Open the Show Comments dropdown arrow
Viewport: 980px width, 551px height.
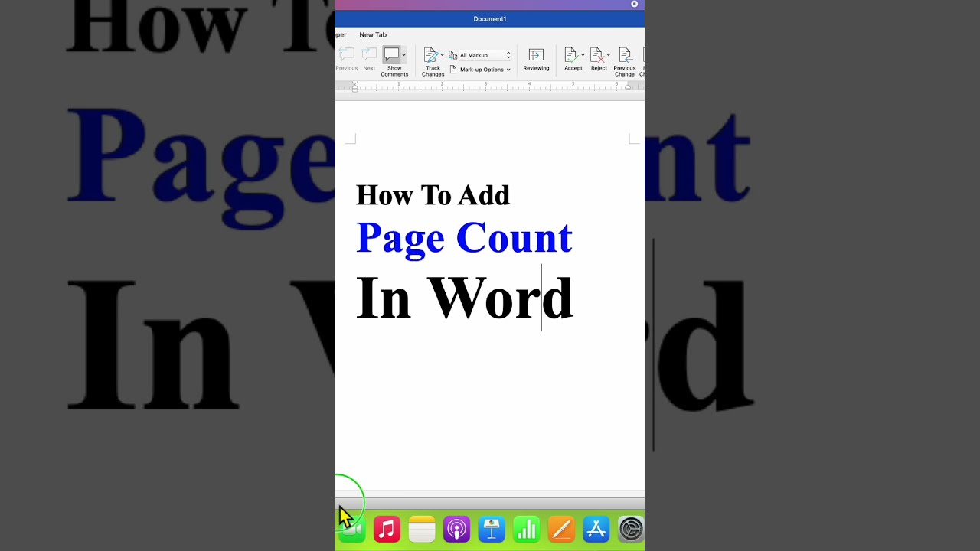click(x=404, y=55)
